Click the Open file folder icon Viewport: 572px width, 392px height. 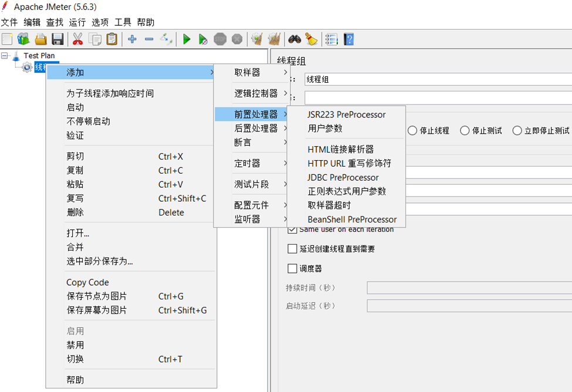[x=41, y=39]
